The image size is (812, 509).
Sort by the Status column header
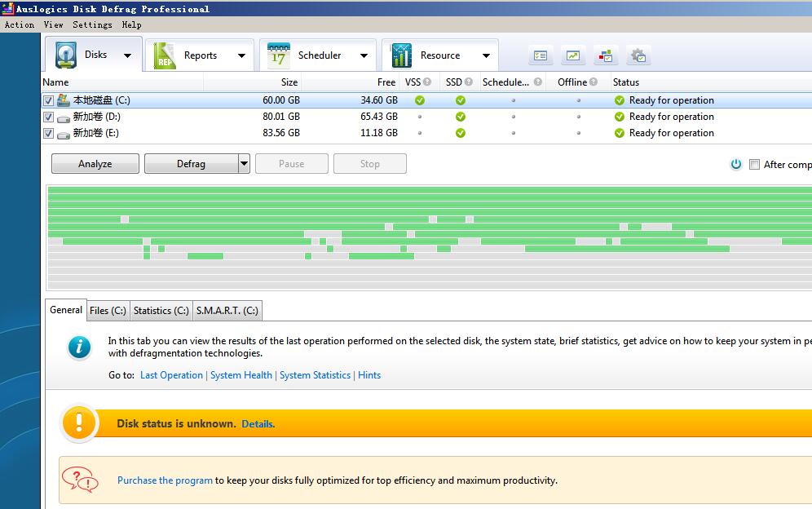(711, 82)
